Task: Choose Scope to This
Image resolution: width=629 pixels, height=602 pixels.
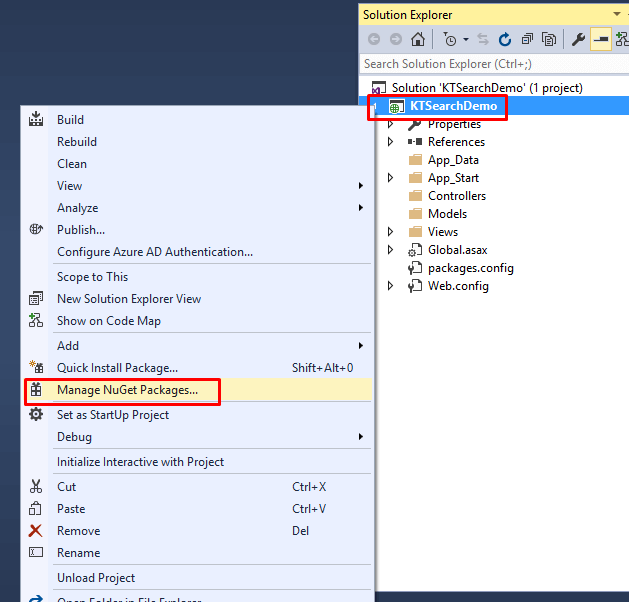Action: [197, 277]
